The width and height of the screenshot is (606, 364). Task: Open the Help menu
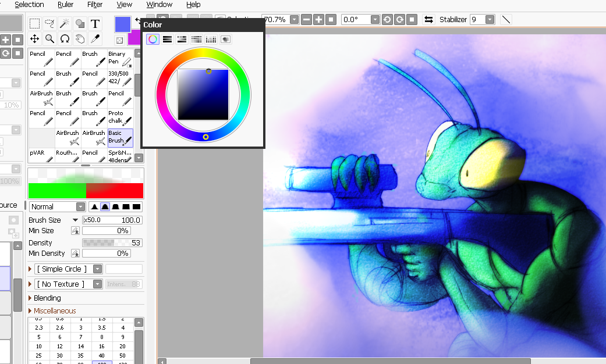point(193,5)
